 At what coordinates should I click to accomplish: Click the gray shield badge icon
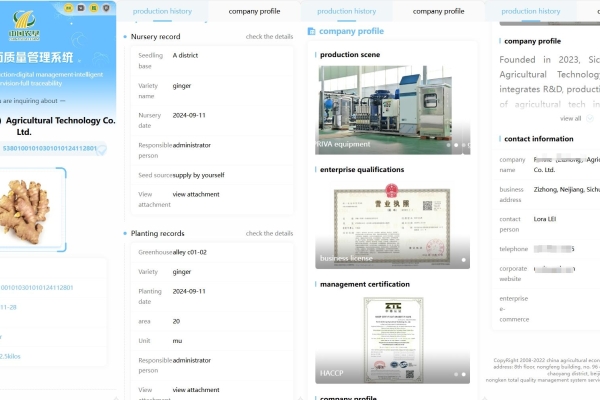point(106,8)
